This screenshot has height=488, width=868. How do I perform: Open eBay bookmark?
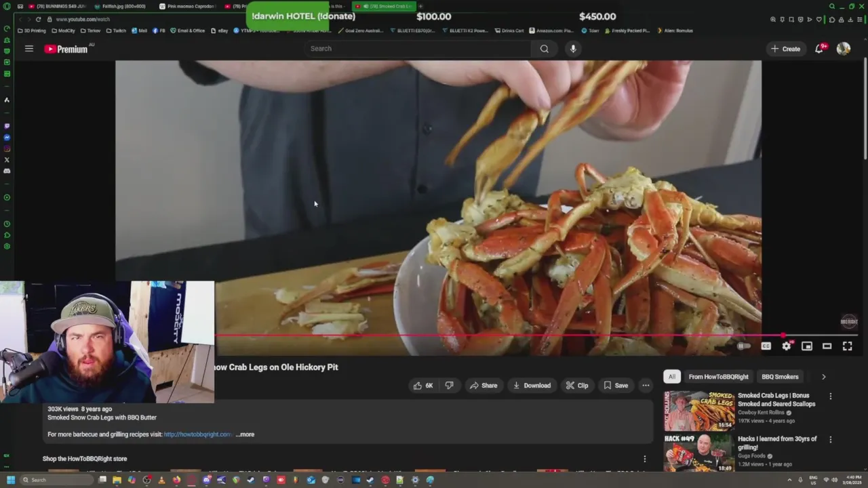[219, 30]
